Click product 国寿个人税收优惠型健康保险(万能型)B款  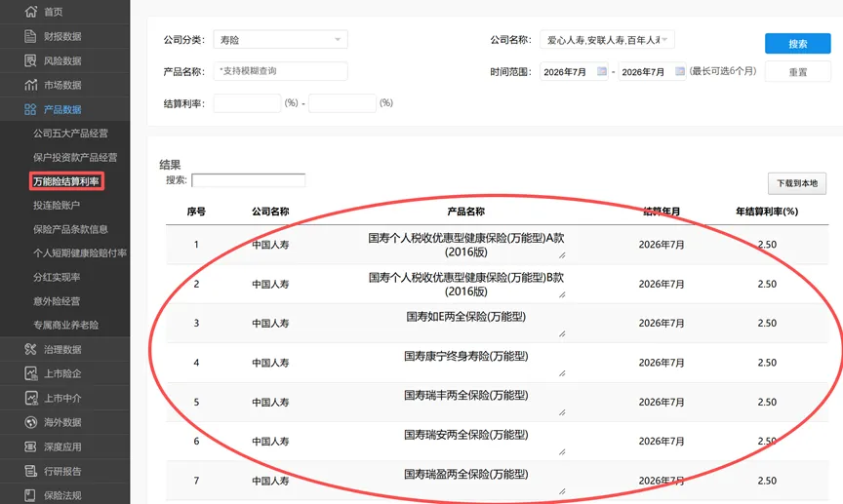466,285
